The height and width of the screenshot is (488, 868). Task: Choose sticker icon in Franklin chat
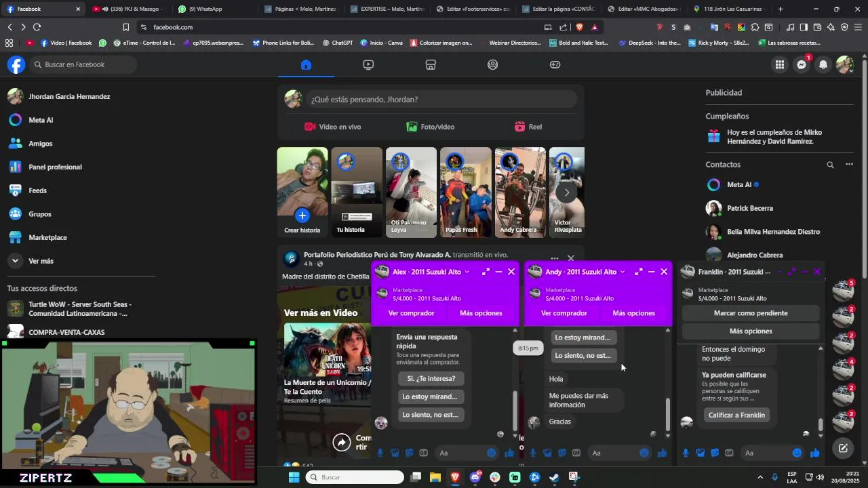pos(715,453)
